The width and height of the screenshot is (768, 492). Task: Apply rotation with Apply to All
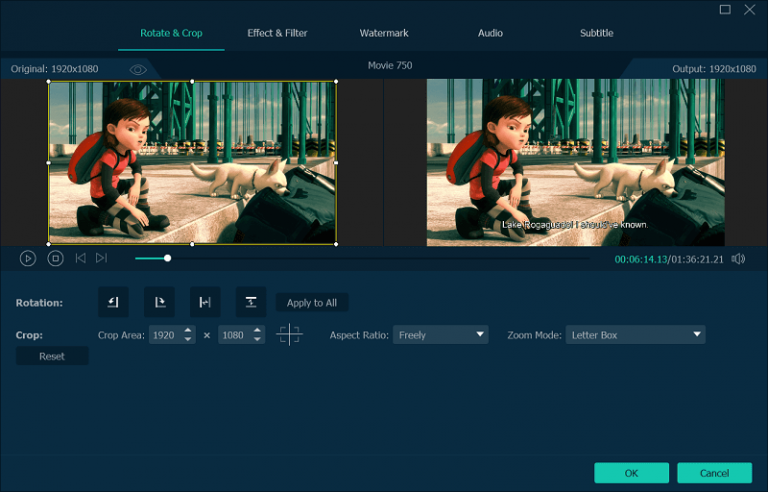312,302
